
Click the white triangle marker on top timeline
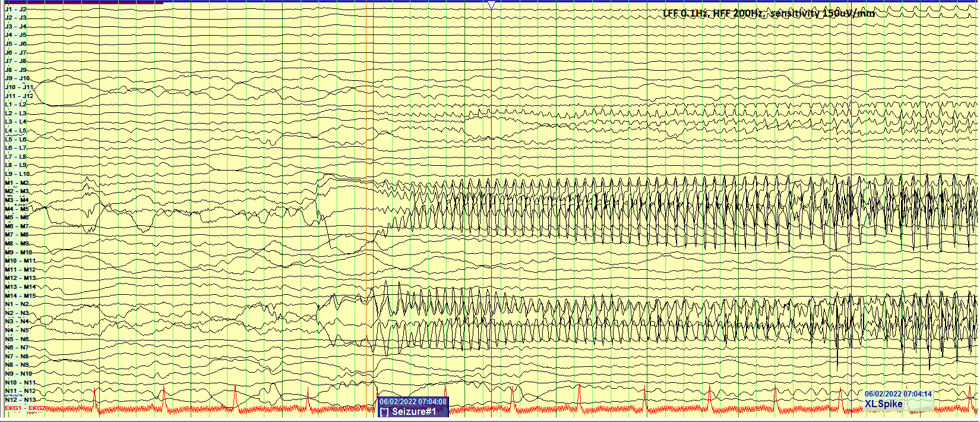491,5
